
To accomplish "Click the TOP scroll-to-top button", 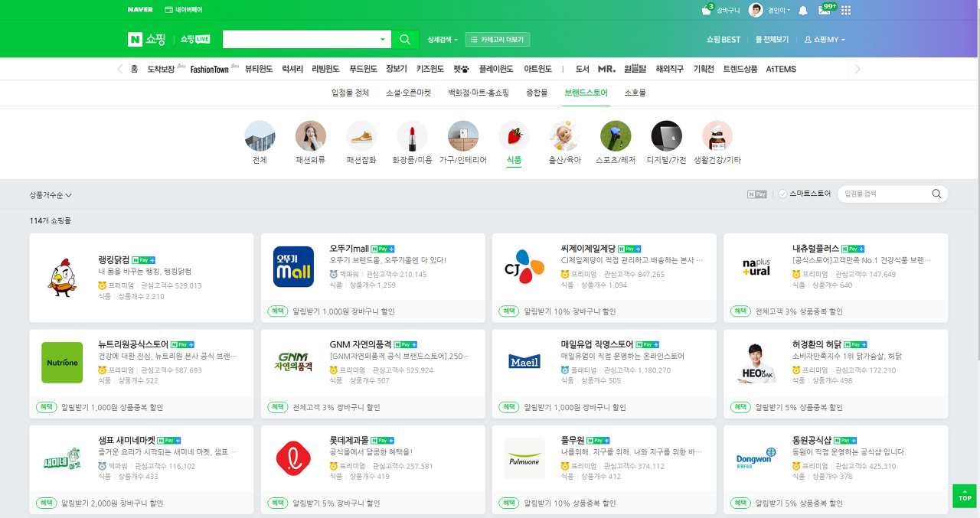I will click(x=965, y=495).
